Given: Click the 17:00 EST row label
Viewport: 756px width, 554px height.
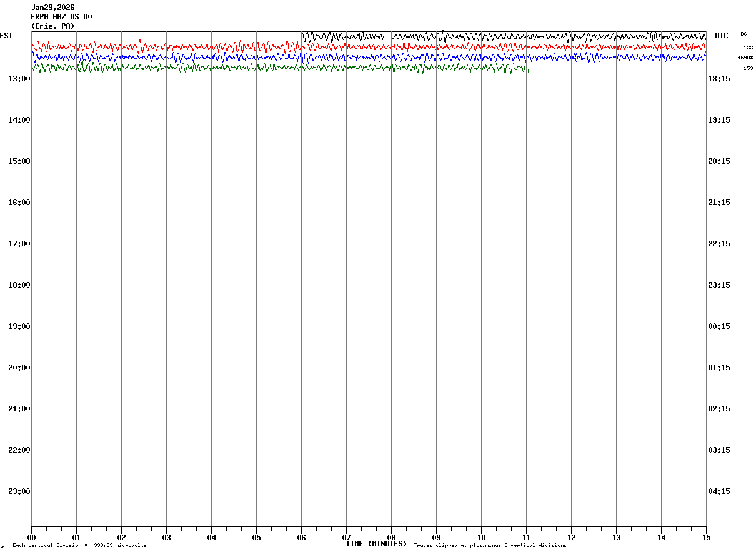Looking at the screenshot, I should 19,243.
